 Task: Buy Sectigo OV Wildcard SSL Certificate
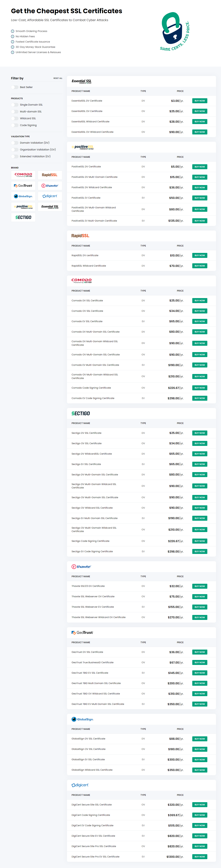click(x=200, y=508)
